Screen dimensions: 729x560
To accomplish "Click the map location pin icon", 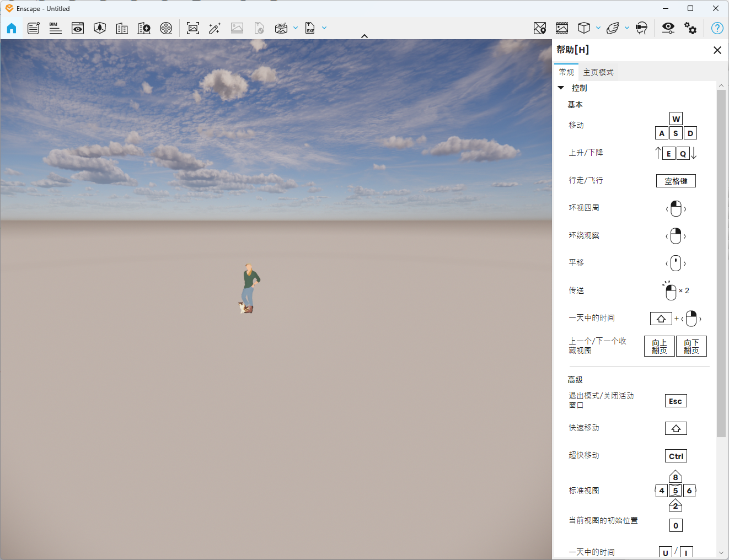I will 540,28.
